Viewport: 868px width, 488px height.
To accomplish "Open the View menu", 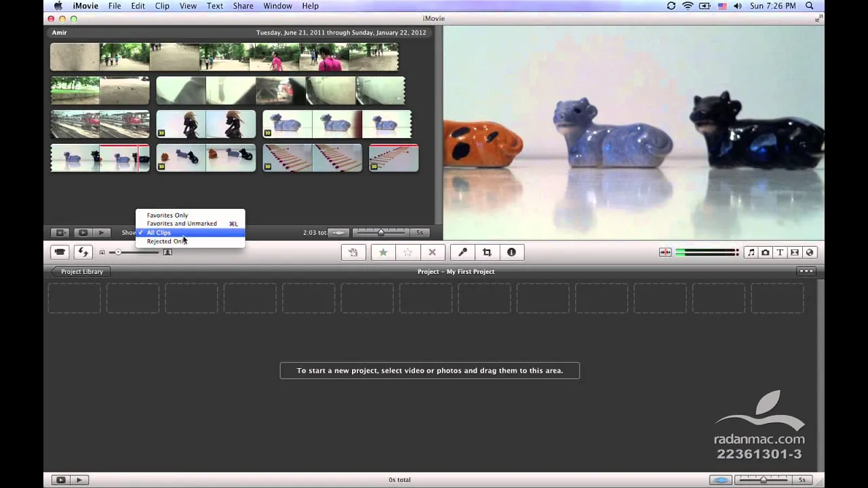I will pos(188,6).
